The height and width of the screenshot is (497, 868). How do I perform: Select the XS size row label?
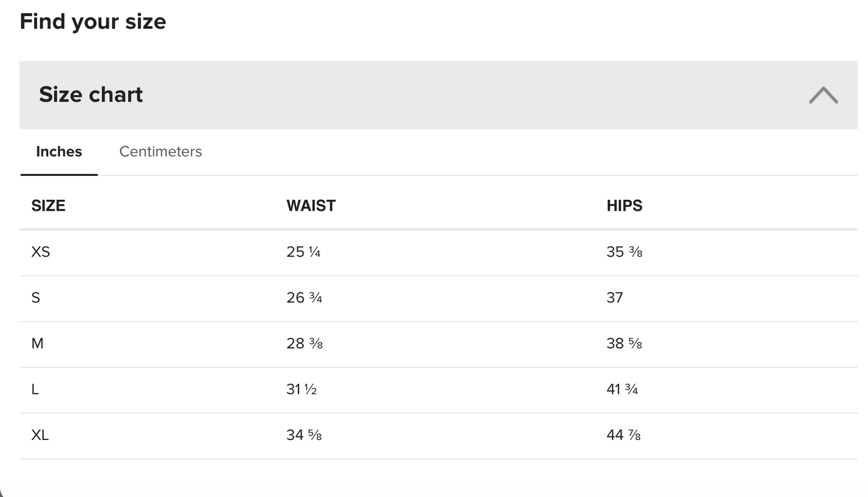pyautogui.click(x=40, y=252)
